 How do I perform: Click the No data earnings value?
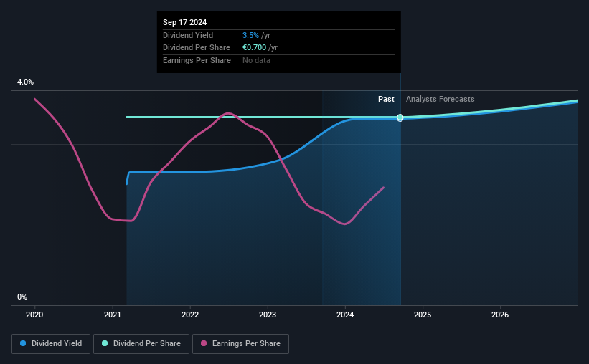(x=256, y=60)
